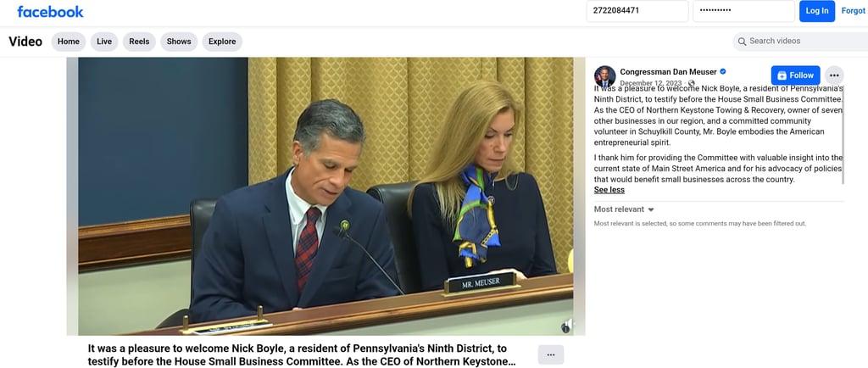
Task: Click the Video section heading
Action: 25,42
